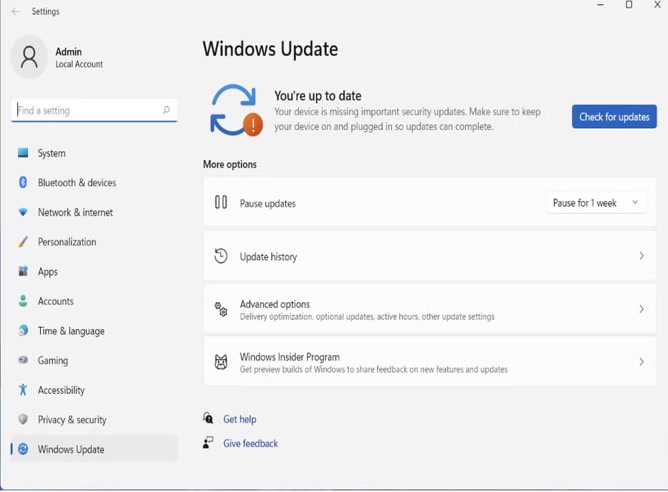Image resolution: width=668 pixels, height=492 pixels.
Task: Click the Bluetooth icon in sidebar
Action: (23, 182)
